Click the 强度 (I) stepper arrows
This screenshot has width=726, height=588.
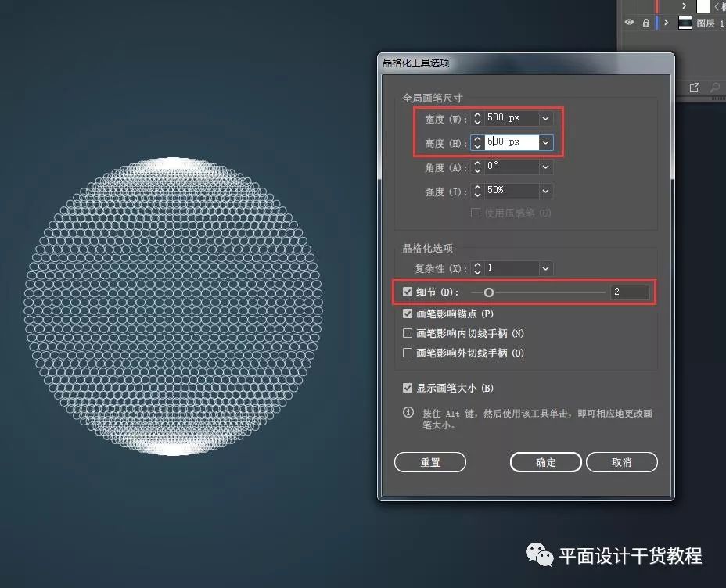point(477,191)
